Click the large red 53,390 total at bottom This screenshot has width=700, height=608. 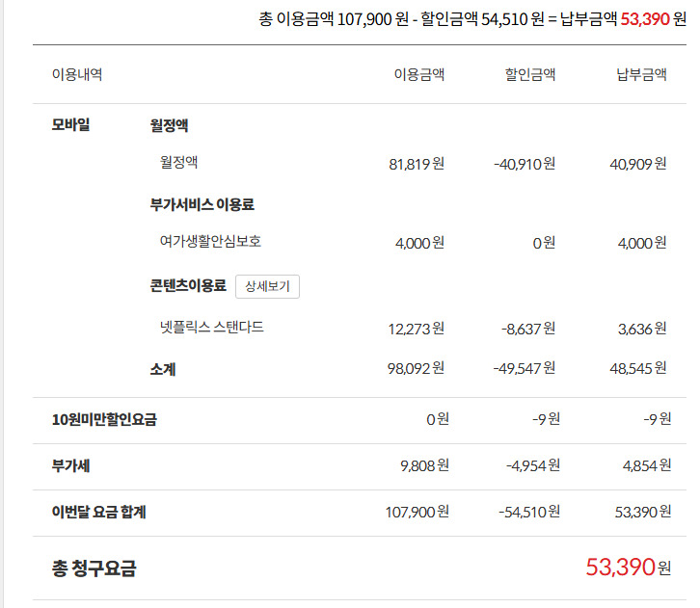pyautogui.click(x=620, y=567)
